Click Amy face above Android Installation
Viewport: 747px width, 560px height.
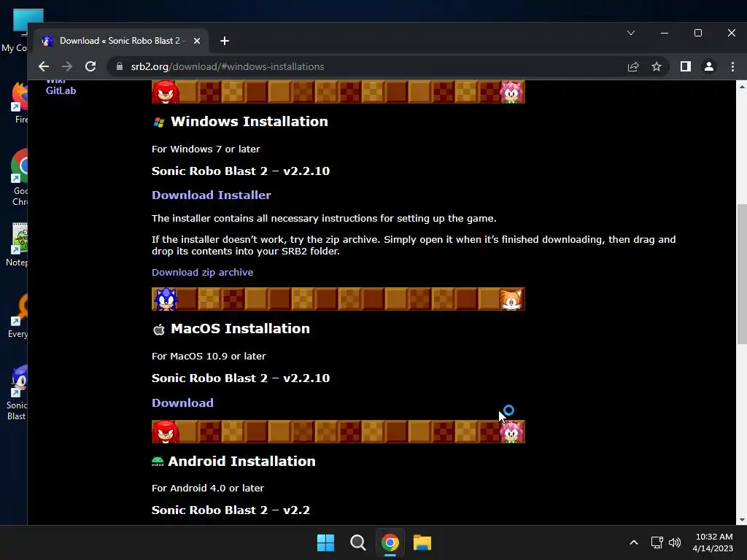pos(511,432)
